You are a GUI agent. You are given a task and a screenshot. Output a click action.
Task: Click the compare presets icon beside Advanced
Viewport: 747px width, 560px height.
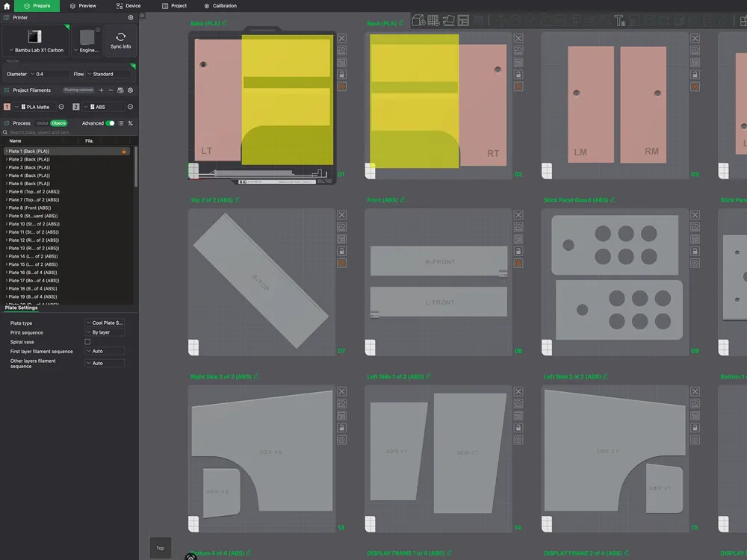tap(131, 123)
